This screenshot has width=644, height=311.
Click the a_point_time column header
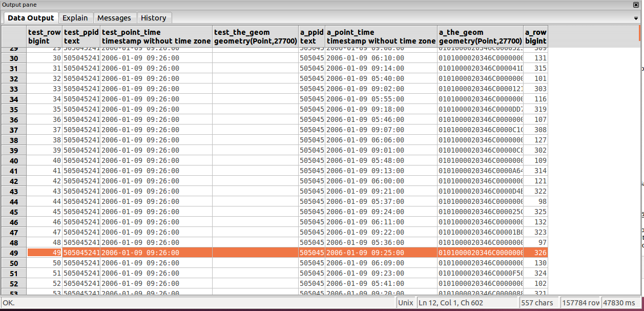[381, 36]
